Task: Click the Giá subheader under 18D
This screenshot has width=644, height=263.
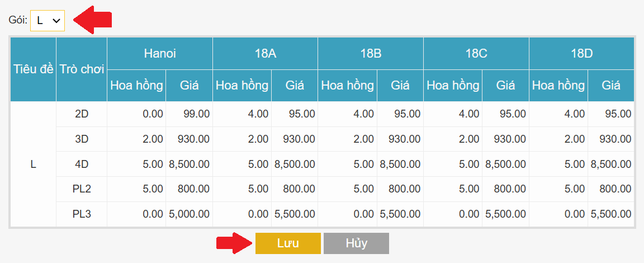Action: click(611, 86)
